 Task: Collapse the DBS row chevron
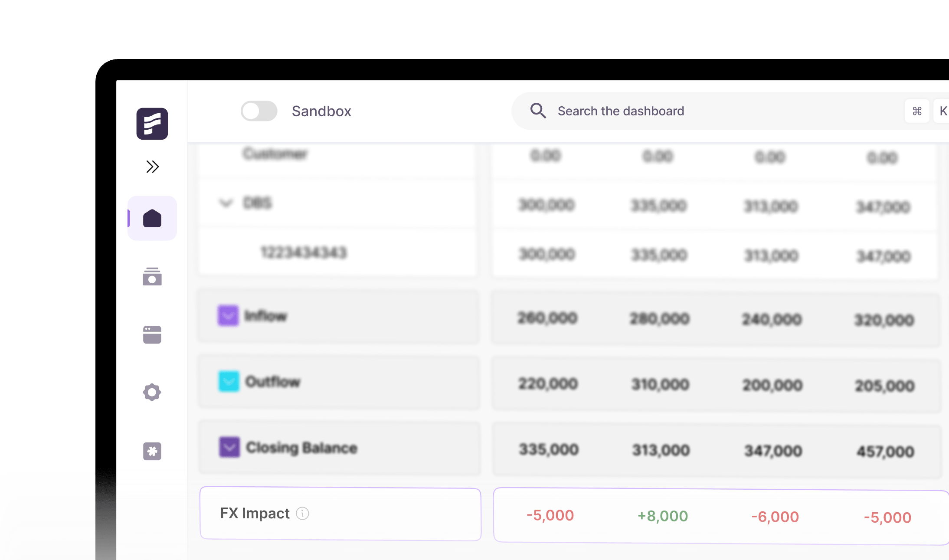tap(226, 203)
